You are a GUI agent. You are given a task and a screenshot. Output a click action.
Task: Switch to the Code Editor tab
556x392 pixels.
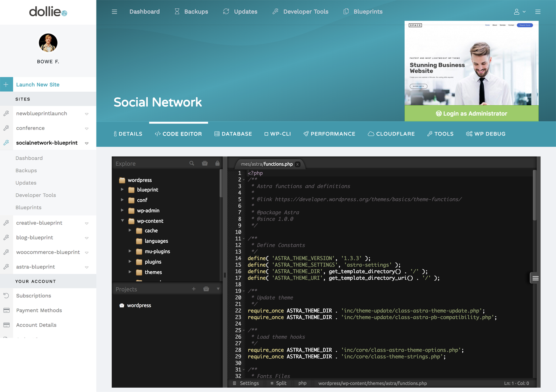coord(178,134)
